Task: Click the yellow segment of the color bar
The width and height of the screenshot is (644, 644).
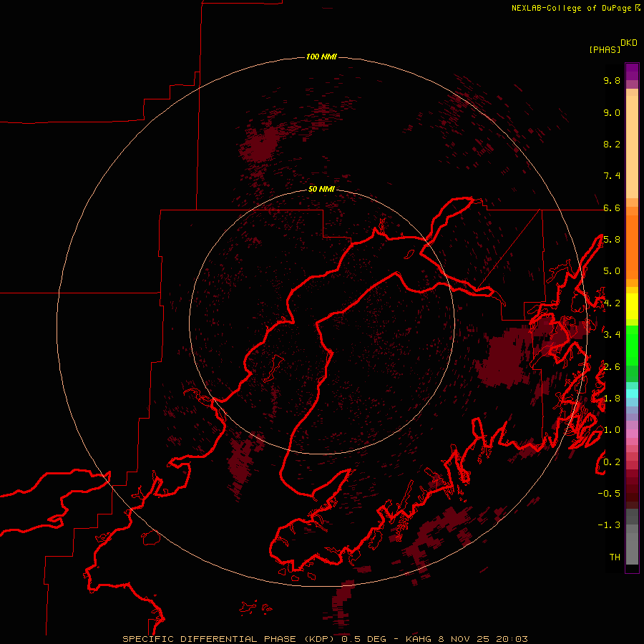Action: (x=632, y=306)
